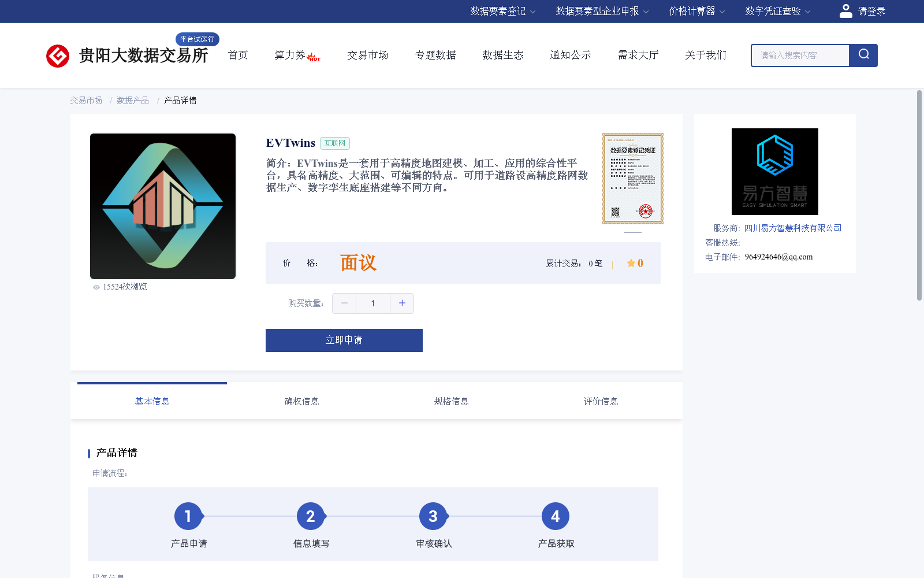Click the 平台试运行 badge
The image size is (924, 578).
tap(198, 39)
